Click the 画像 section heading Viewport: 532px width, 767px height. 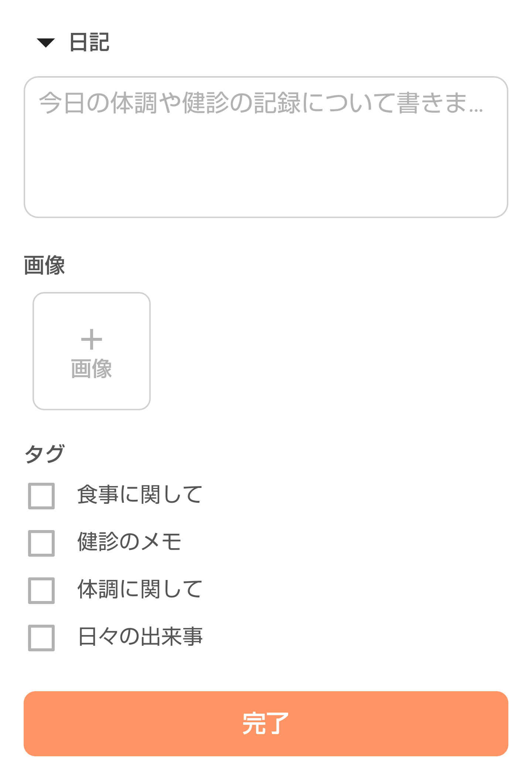(44, 265)
